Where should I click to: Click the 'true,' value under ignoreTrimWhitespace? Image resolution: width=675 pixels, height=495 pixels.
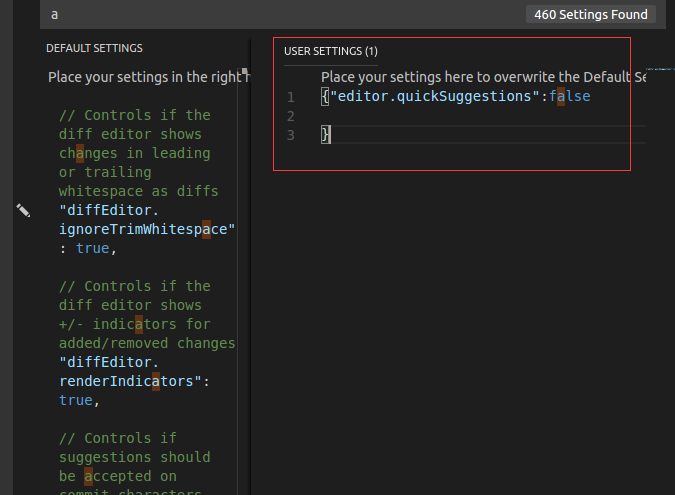[x=96, y=248]
